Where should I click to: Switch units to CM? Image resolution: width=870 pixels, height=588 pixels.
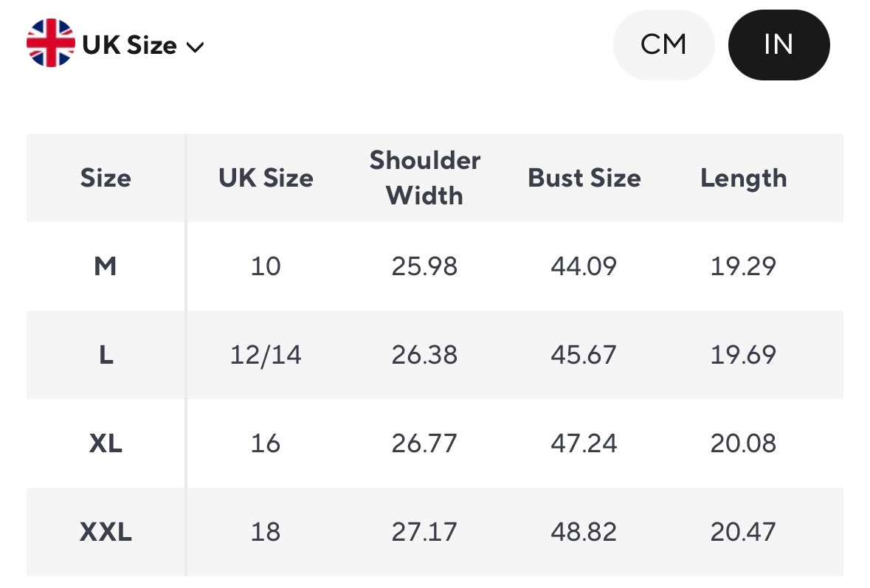click(x=663, y=44)
